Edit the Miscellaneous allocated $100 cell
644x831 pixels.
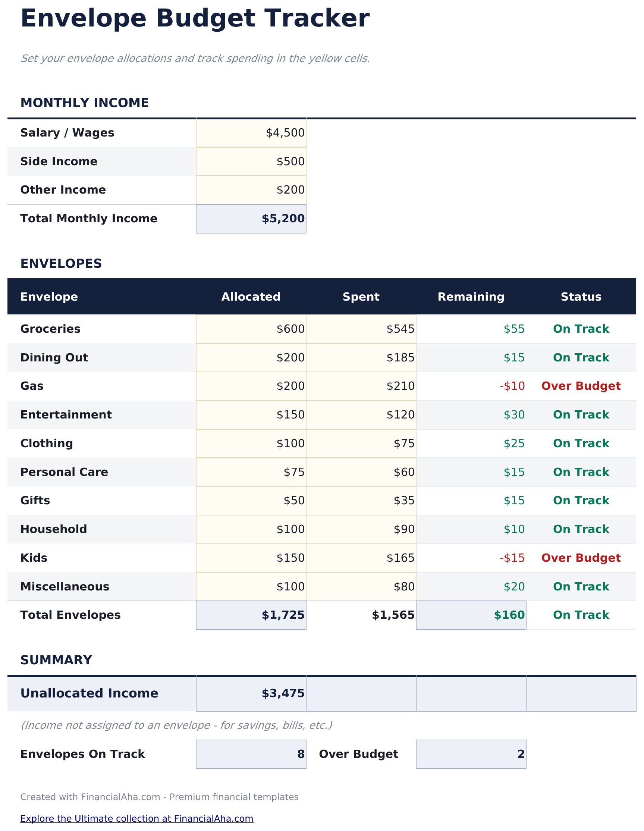click(x=251, y=587)
